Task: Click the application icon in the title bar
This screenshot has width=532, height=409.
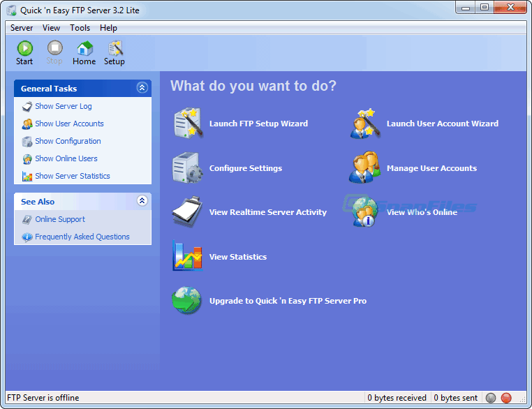Action: 11,10
